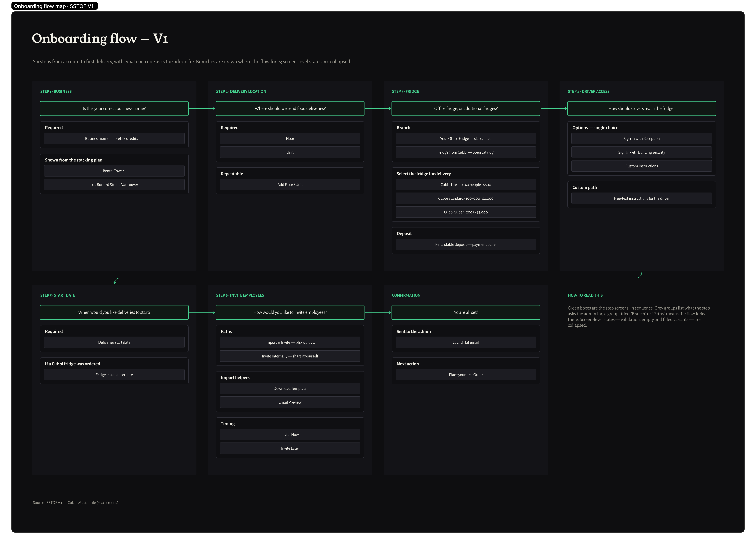
Task: Select the 'Download Template' item
Action: click(290, 388)
